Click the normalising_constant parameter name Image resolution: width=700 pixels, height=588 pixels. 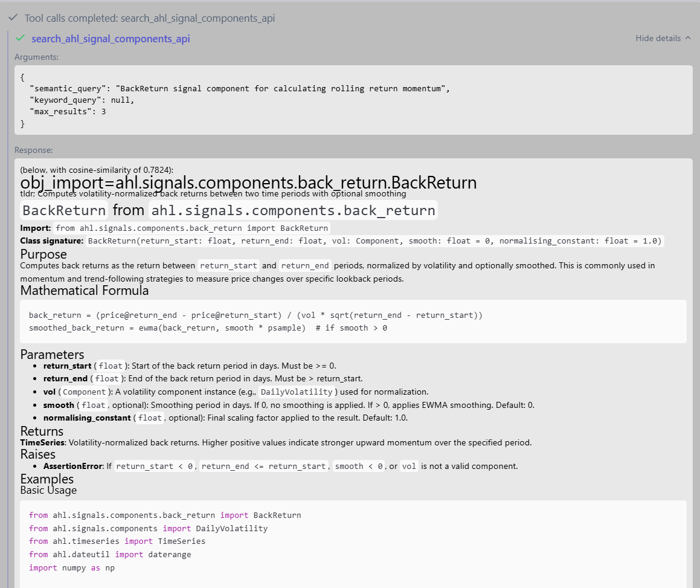pyautogui.click(x=87, y=418)
